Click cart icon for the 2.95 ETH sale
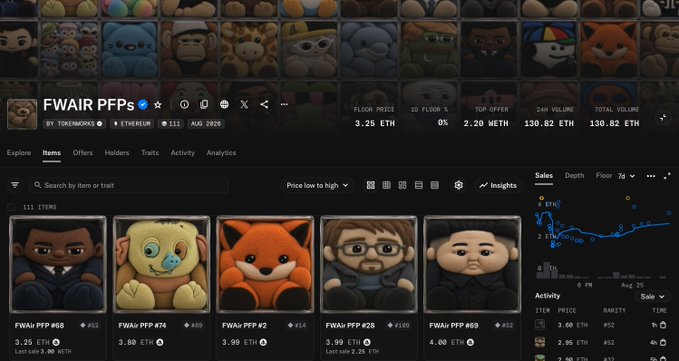This screenshot has height=361, width=679. [663, 342]
